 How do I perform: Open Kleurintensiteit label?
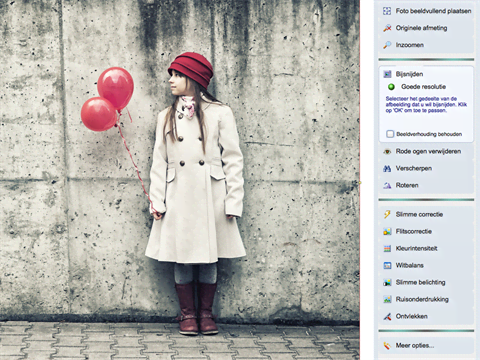pyautogui.click(x=416, y=248)
